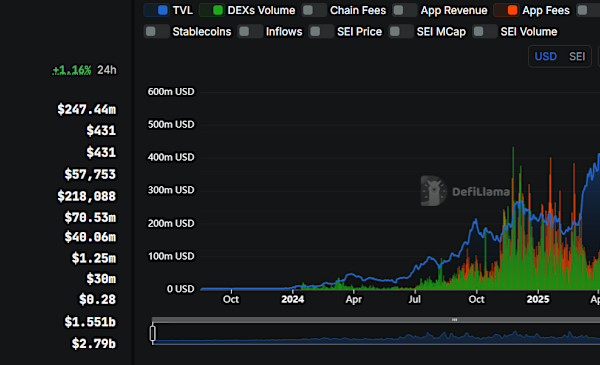
Task: Click the mini overview chart in range selector
Action: [x=376, y=334]
